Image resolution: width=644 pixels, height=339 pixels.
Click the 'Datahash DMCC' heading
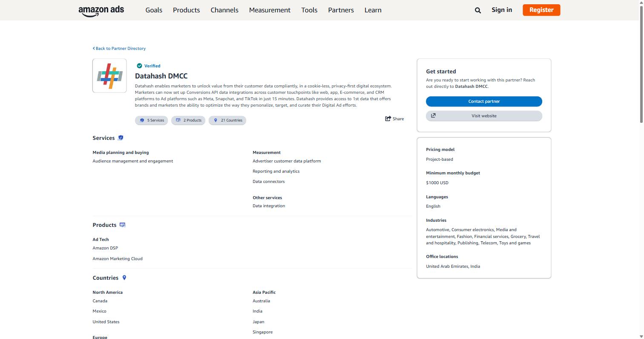click(161, 76)
